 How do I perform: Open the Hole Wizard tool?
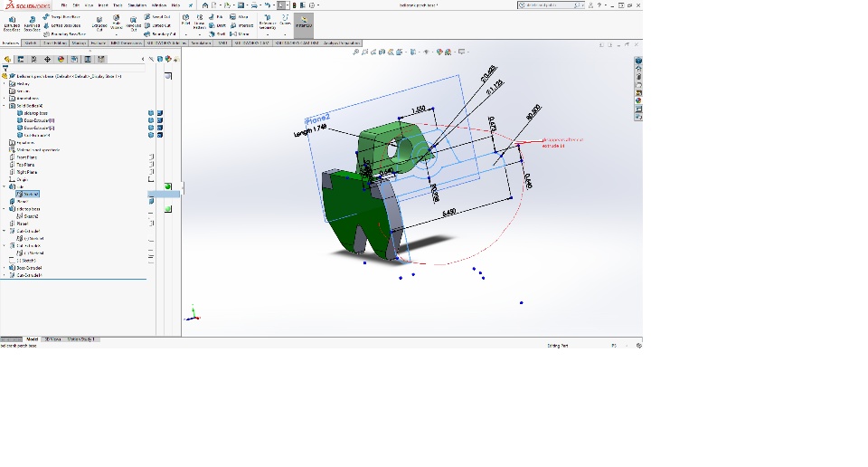point(117,22)
